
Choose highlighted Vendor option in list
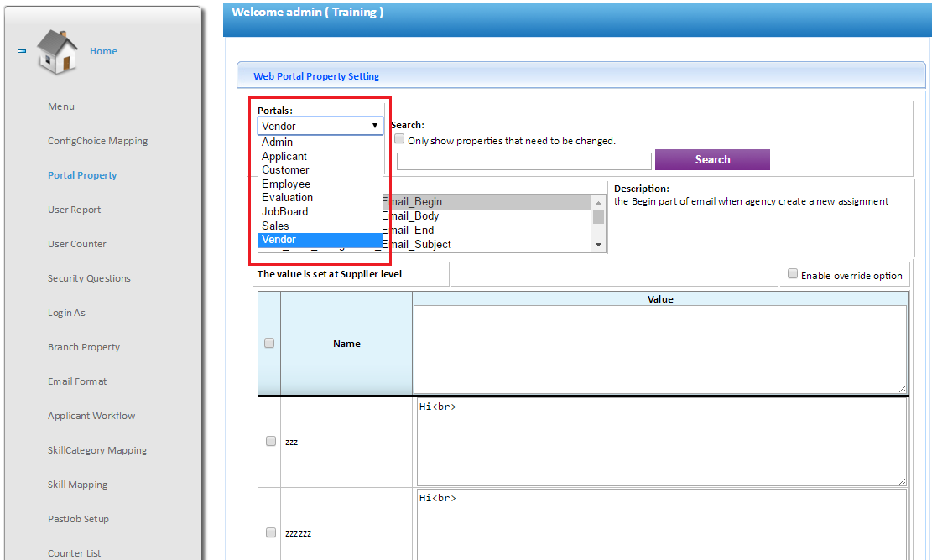click(x=320, y=240)
